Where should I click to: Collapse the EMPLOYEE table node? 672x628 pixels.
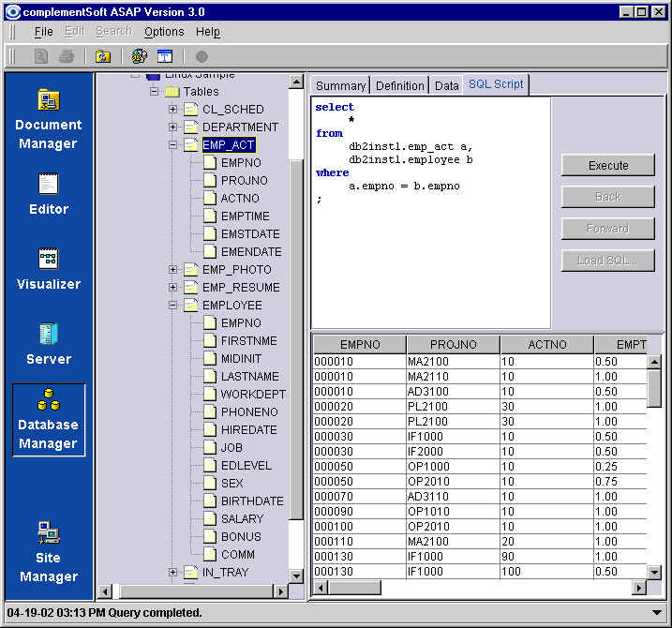(172, 305)
